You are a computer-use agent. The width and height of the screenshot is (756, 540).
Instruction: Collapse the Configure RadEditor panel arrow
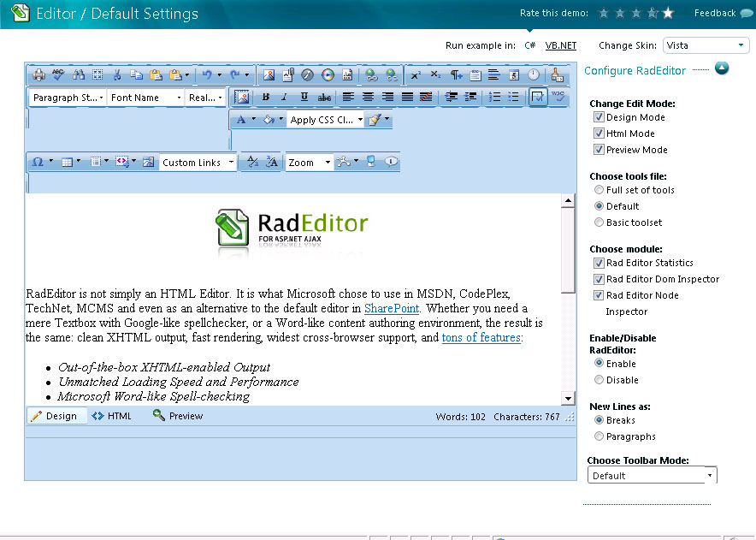pos(721,68)
